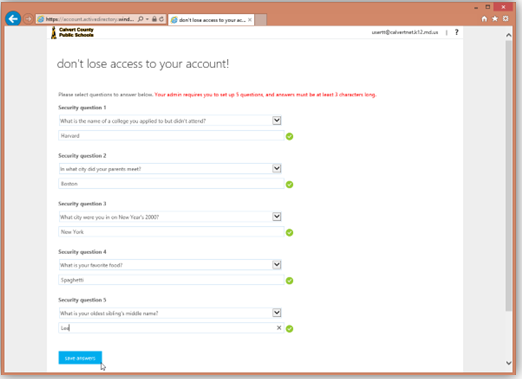This screenshot has height=379, width=522.
Task: Click the user email address at top right
Action: point(405,32)
